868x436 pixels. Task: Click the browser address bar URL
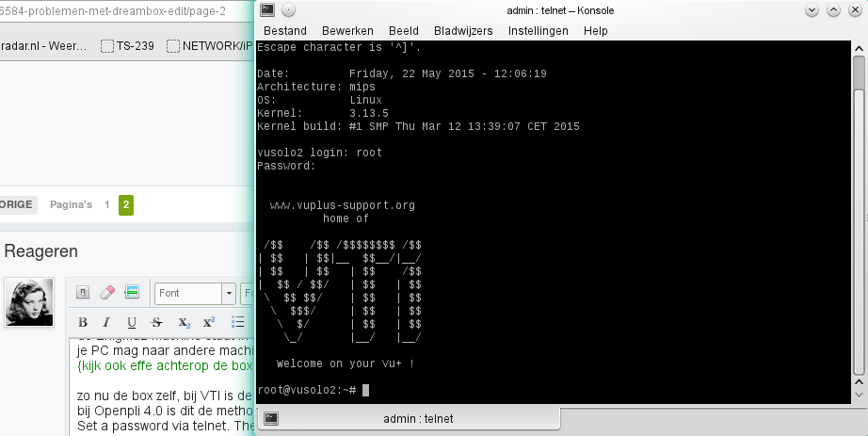coord(113,11)
